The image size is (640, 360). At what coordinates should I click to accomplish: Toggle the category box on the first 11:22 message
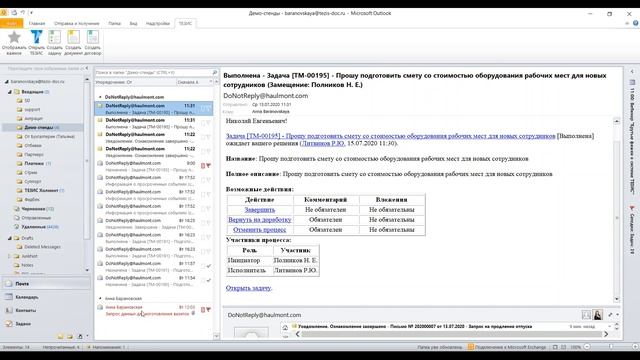point(203,137)
